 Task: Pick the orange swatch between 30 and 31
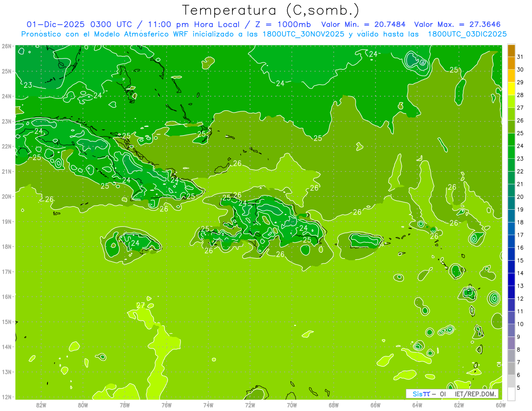(512, 63)
